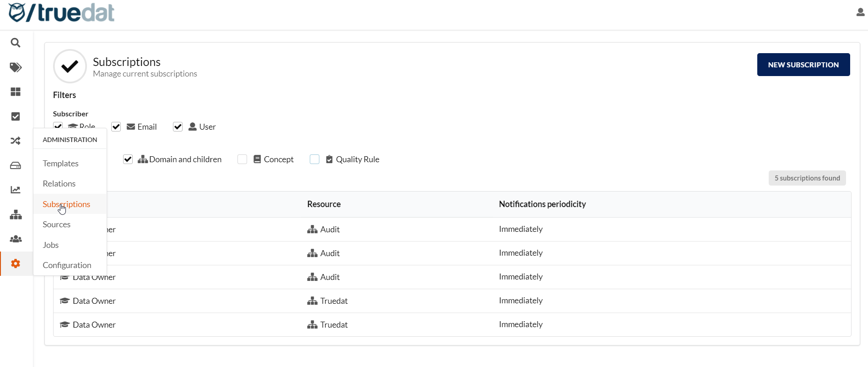Open the hard drive sidebar icon
The width and height of the screenshot is (868, 367).
pyautogui.click(x=16, y=165)
